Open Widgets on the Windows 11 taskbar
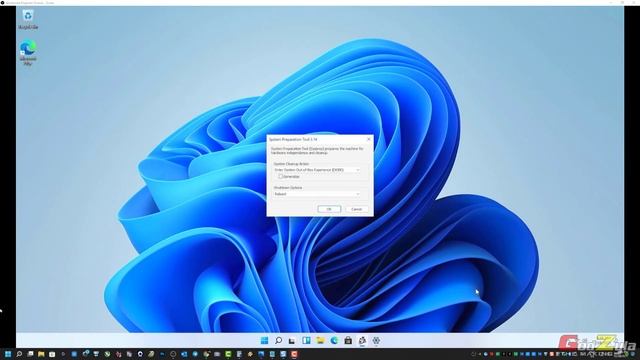The image size is (640, 360). (x=306, y=340)
